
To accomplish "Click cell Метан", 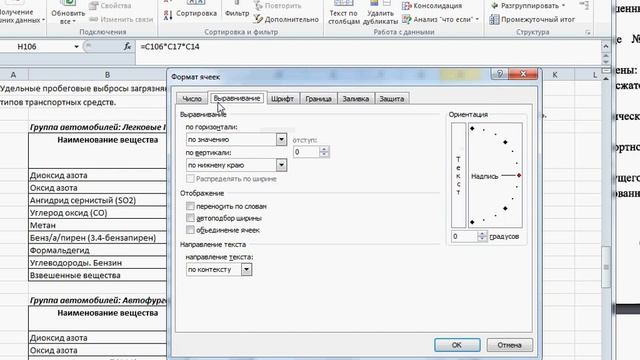I will pyautogui.click(x=98, y=225).
